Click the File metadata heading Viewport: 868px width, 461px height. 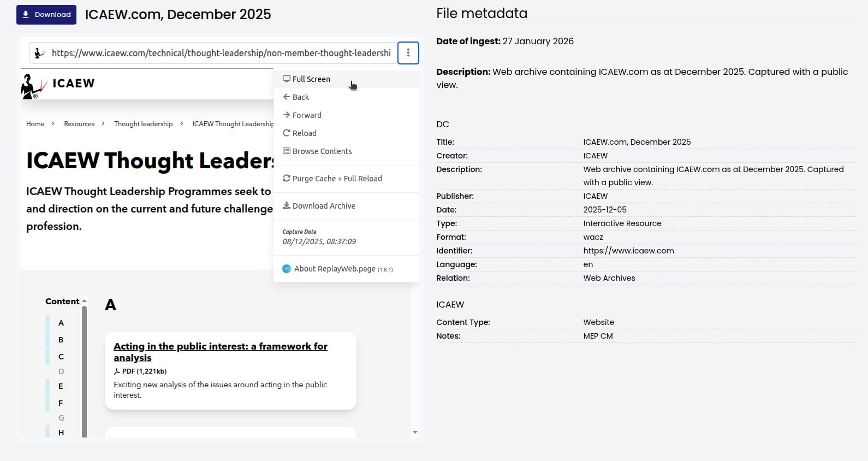tap(481, 14)
